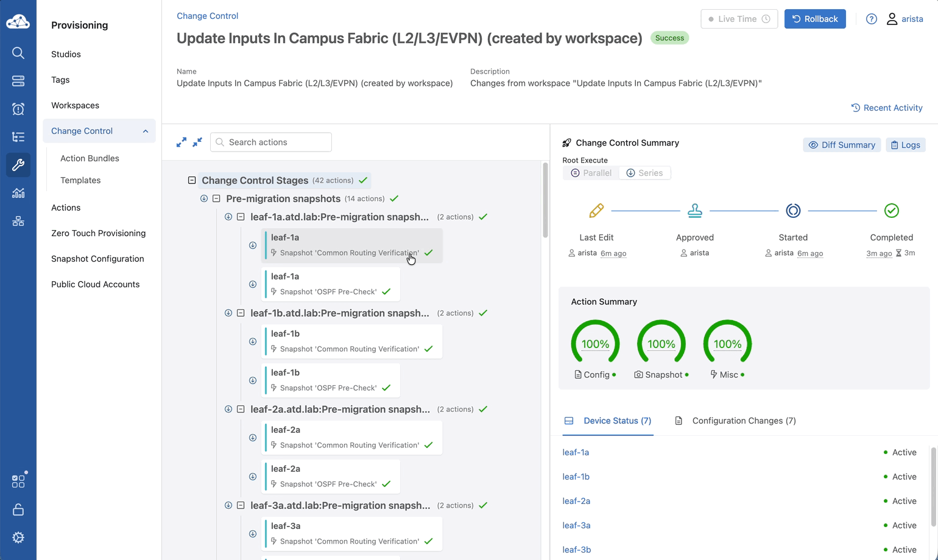Collapse the leaf-1b.atd.lab Pre-migration stage
The width and height of the screenshot is (938, 560).
tap(241, 313)
